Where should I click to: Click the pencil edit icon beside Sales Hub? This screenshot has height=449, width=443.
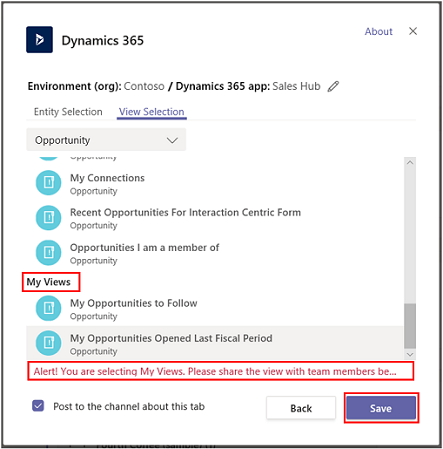pyautogui.click(x=333, y=86)
